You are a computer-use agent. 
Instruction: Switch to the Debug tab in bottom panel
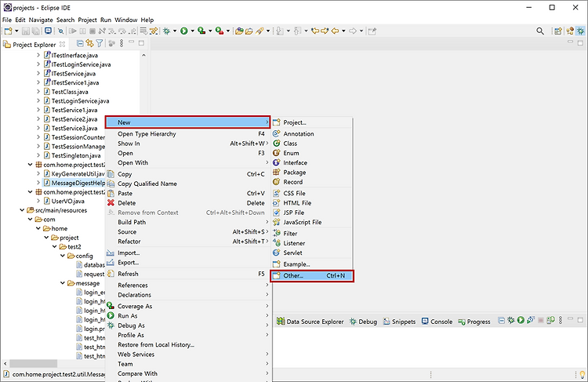coord(363,322)
